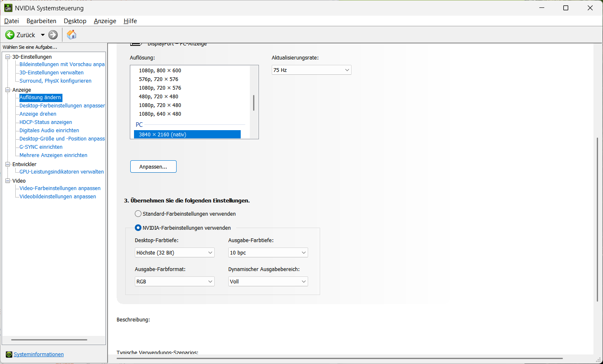Screen dimensions: 603x364
Task: Open Anzeige drehen
Action: (38, 114)
